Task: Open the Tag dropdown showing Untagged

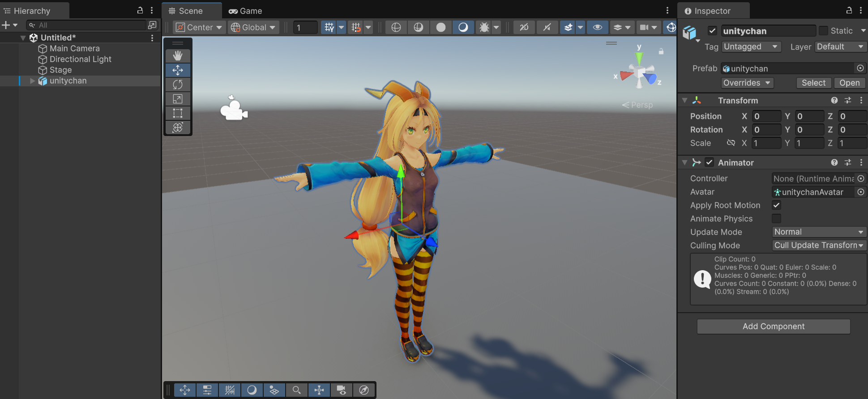Action: point(751,47)
